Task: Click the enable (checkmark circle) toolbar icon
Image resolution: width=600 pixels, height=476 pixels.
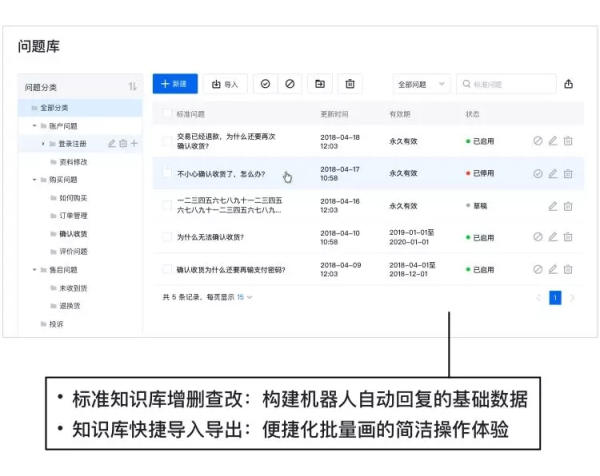Action: [265, 84]
